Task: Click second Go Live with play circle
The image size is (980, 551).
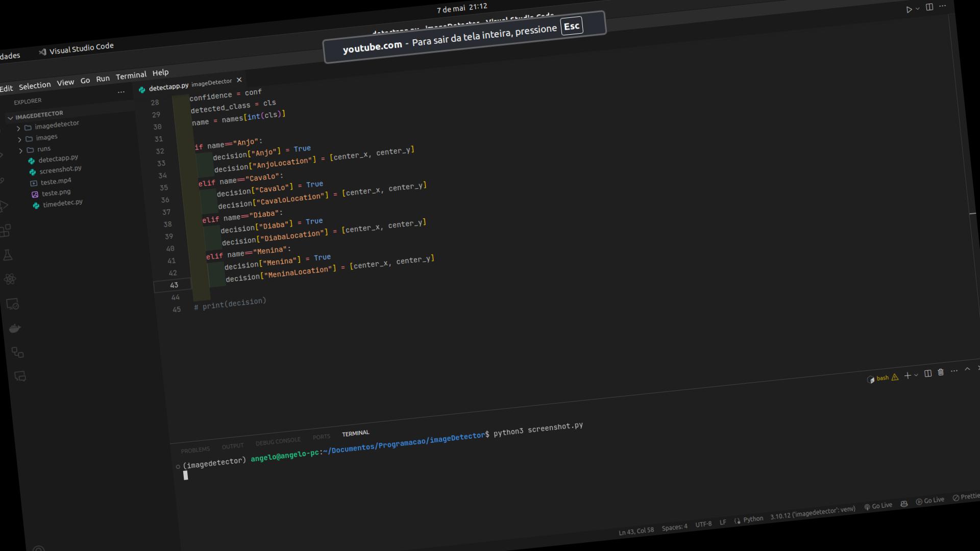Action: click(930, 501)
